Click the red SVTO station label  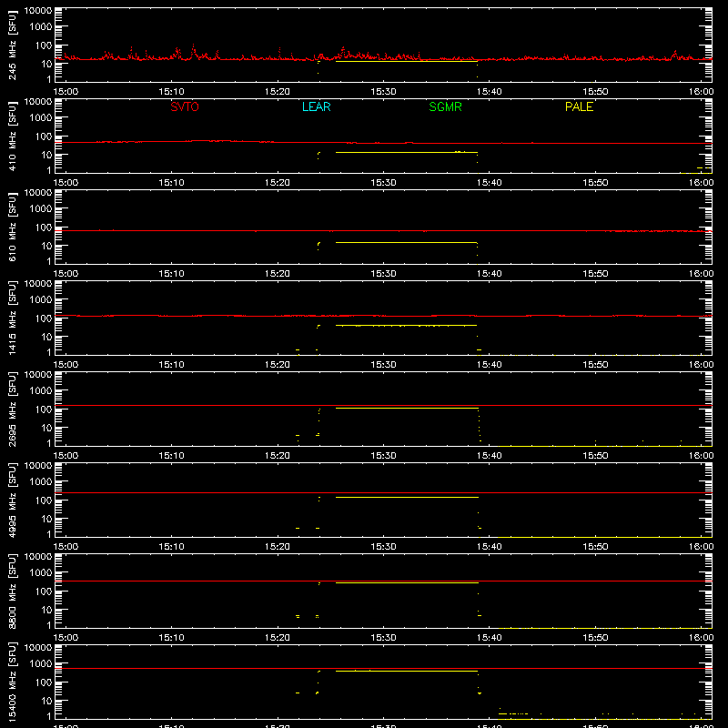click(x=185, y=106)
